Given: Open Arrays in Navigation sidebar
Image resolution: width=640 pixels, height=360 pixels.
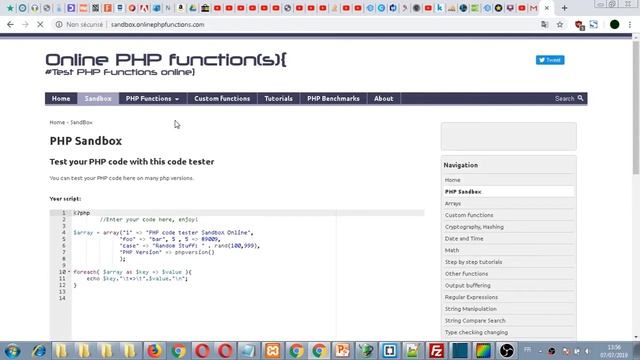Looking at the screenshot, I should [453, 203].
